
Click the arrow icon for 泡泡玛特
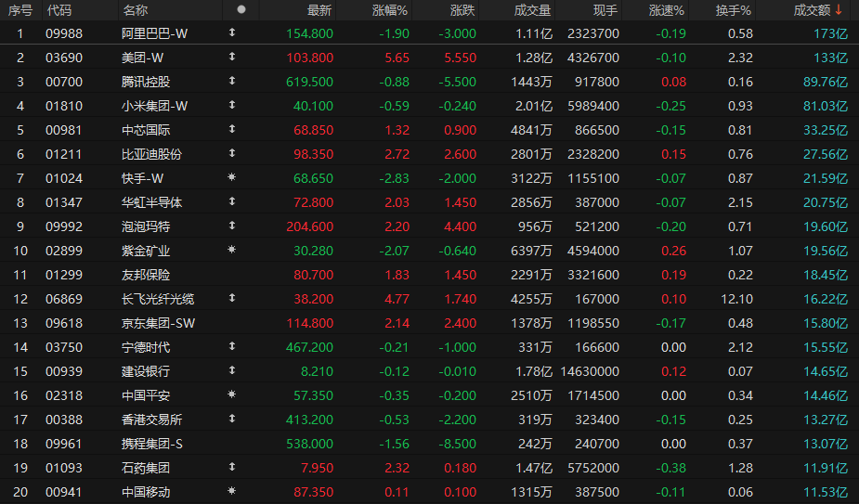tap(232, 226)
